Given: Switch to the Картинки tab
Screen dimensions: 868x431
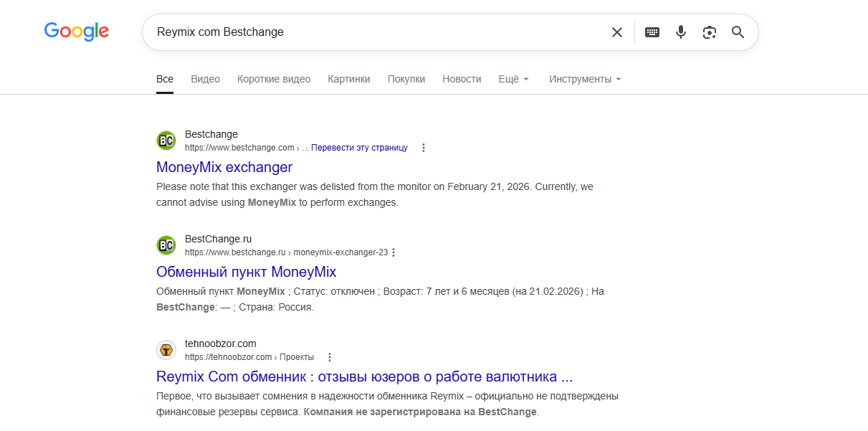Looking at the screenshot, I should [x=349, y=79].
